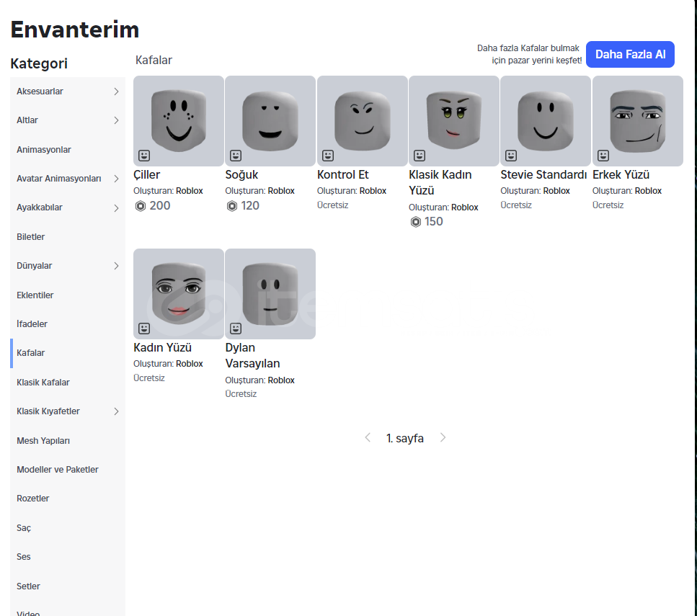Open the Dylan Varsayılan title link
The image size is (697, 616).
pos(252,356)
